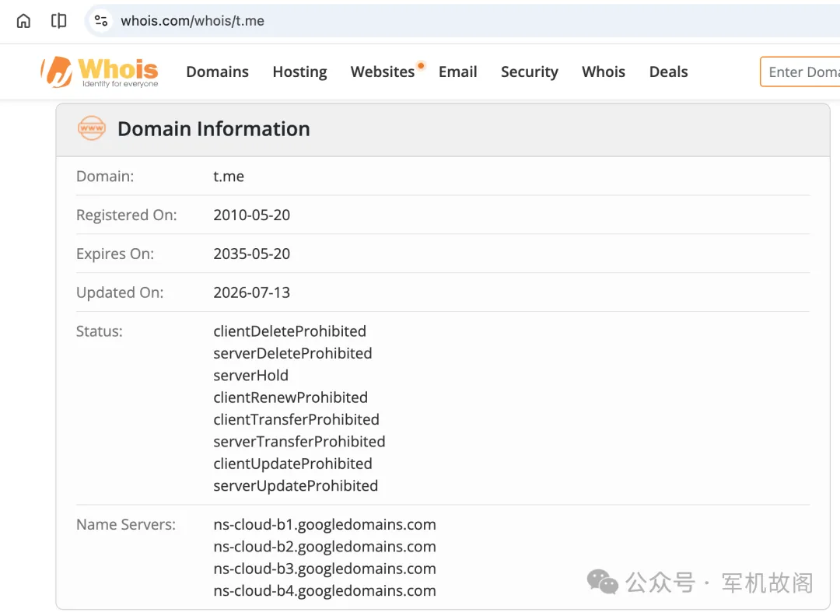840x616 pixels.
Task: Click the Domain Information heading
Action: click(214, 129)
